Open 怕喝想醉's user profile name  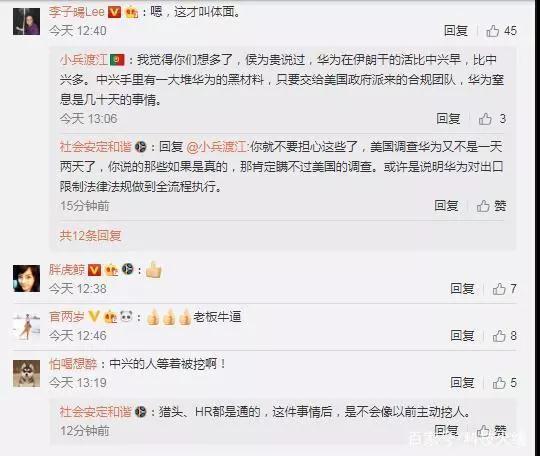[73, 364]
